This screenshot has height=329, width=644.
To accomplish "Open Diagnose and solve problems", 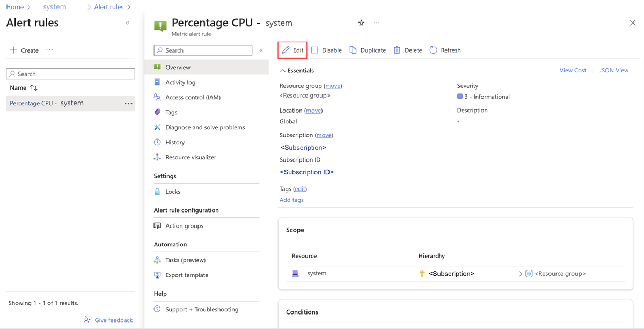I will pos(205,127).
